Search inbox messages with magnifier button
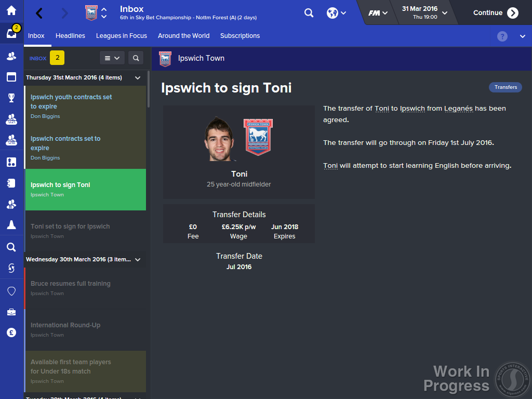532x399 pixels. coord(136,58)
